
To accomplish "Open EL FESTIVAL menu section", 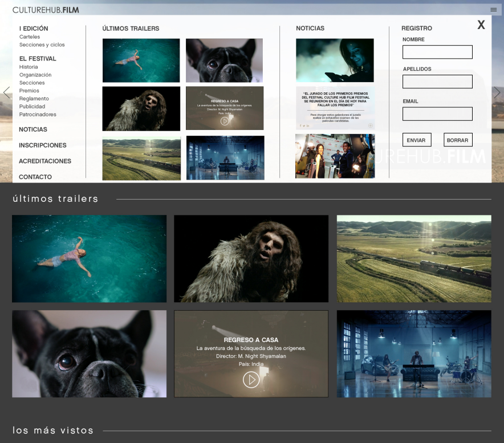I will tap(38, 59).
